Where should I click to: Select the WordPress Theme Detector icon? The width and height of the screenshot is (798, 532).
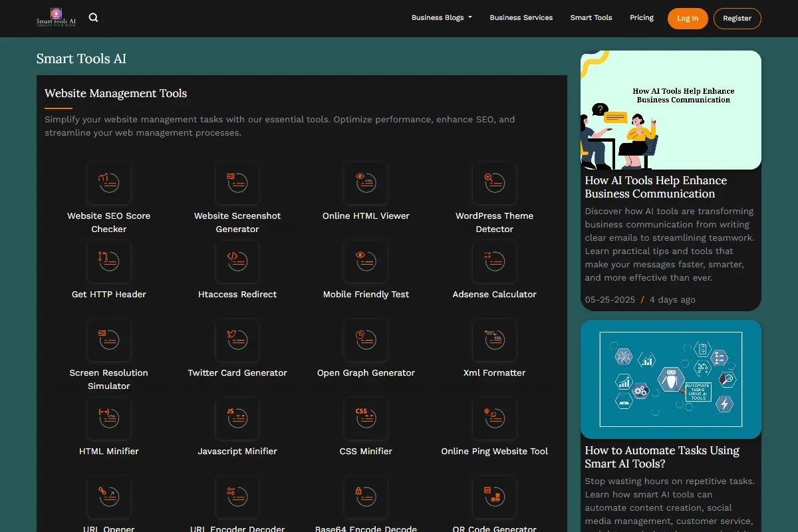tap(494, 183)
